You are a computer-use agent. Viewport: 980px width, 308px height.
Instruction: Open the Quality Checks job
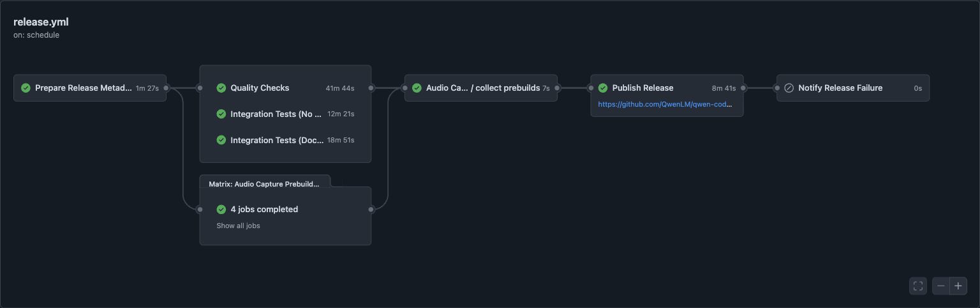[x=285, y=88]
